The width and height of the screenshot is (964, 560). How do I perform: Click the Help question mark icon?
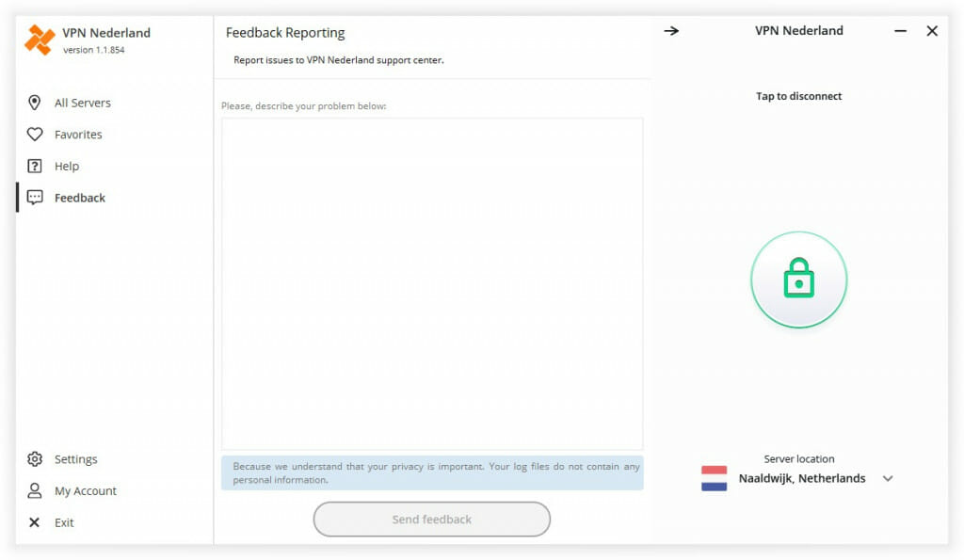(x=35, y=166)
